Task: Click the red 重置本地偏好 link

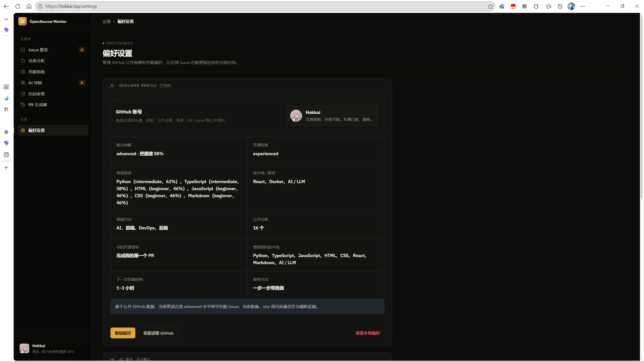Action: click(x=368, y=333)
